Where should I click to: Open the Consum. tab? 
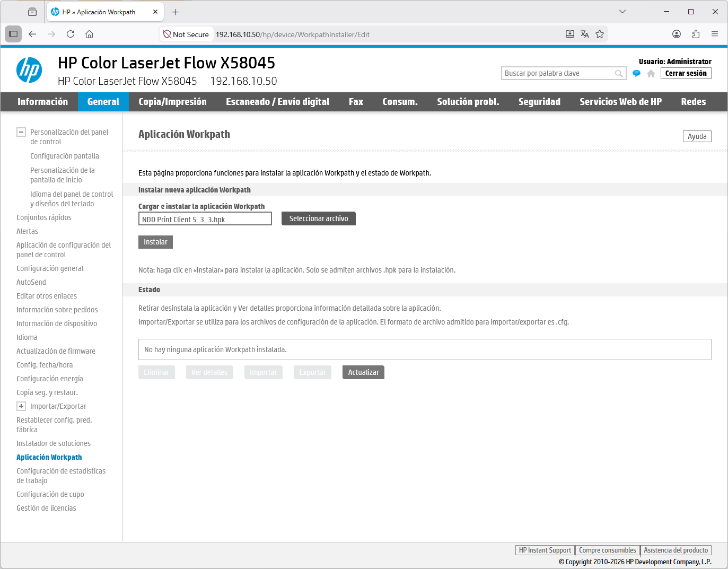pyautogui.click(x=400, y=102)
